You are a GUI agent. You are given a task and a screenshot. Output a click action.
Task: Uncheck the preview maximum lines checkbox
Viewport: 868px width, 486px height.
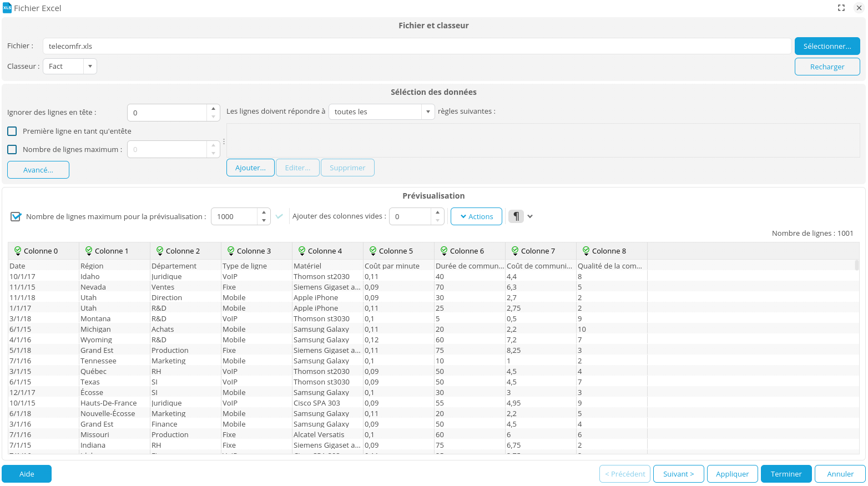point(16,216)
